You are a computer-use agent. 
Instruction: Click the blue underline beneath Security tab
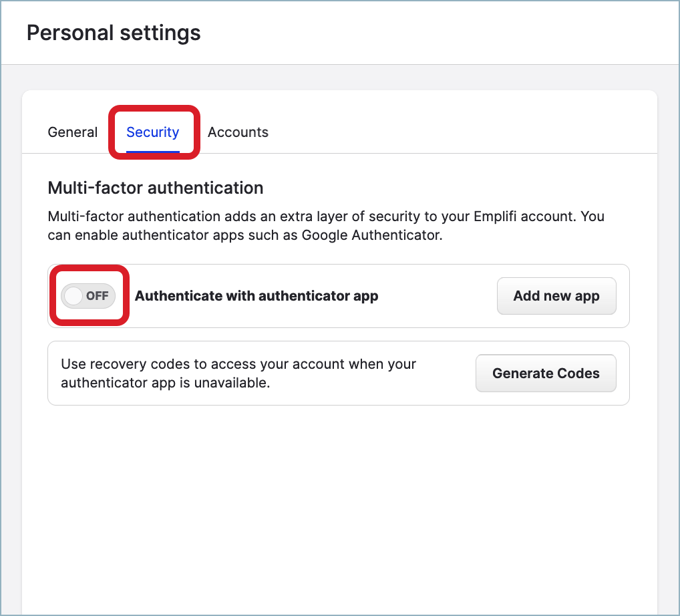tap(152, 151)
